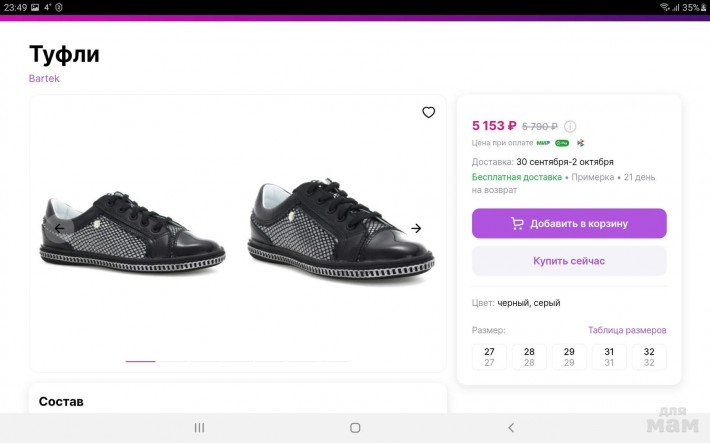Image resolution: width=710 pixels, height=443 pixels.
Task: Choose size 31 option
Action: click(x=609, y=357)
